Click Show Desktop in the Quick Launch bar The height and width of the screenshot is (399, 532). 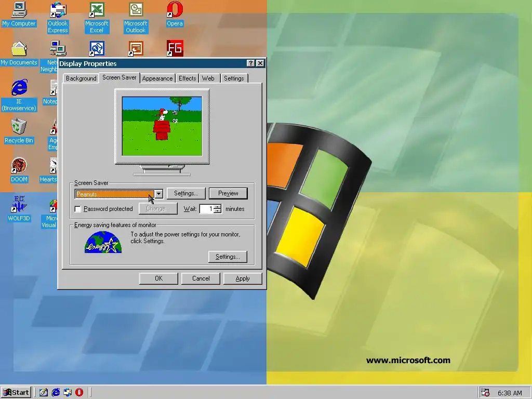click(44, 393)
